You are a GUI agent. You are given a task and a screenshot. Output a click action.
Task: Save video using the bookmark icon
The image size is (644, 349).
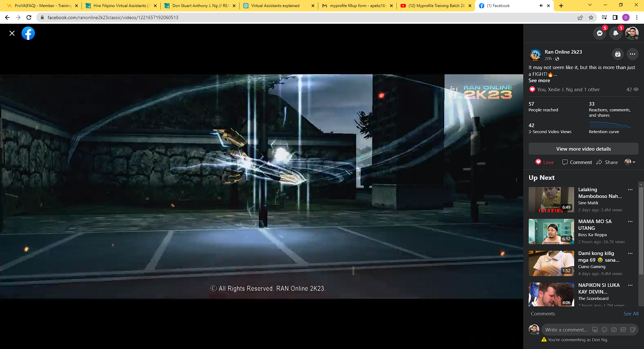618,54
